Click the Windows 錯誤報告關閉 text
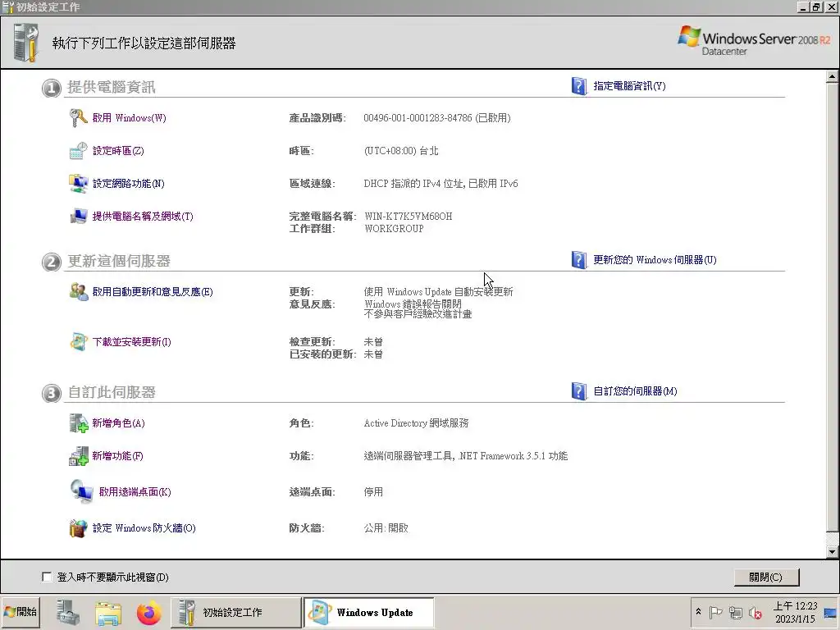The height and width of the screenshot is (630, 840). pyautogui.click(x=413, y=304)
